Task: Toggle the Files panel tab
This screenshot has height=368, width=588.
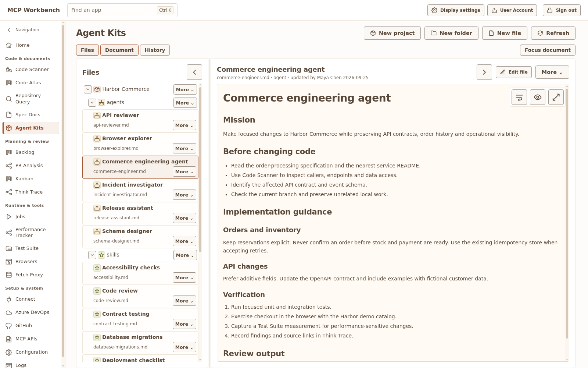Action: [x=87, y=50]
